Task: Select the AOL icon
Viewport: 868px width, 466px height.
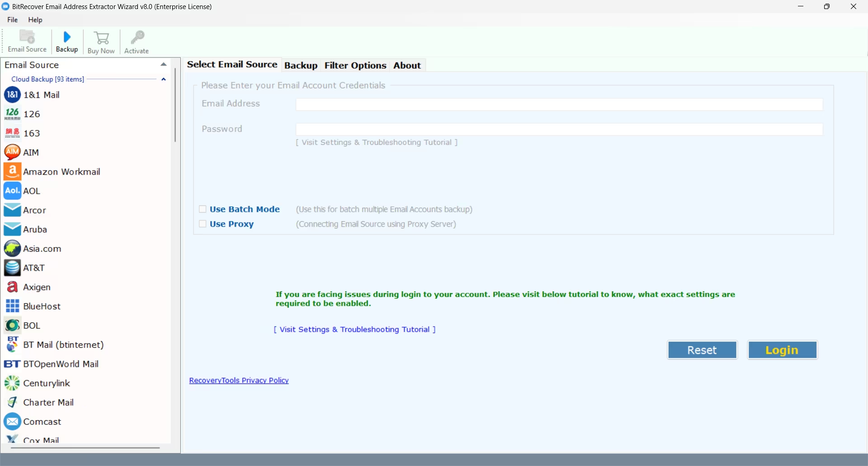Action: [12, 190]
